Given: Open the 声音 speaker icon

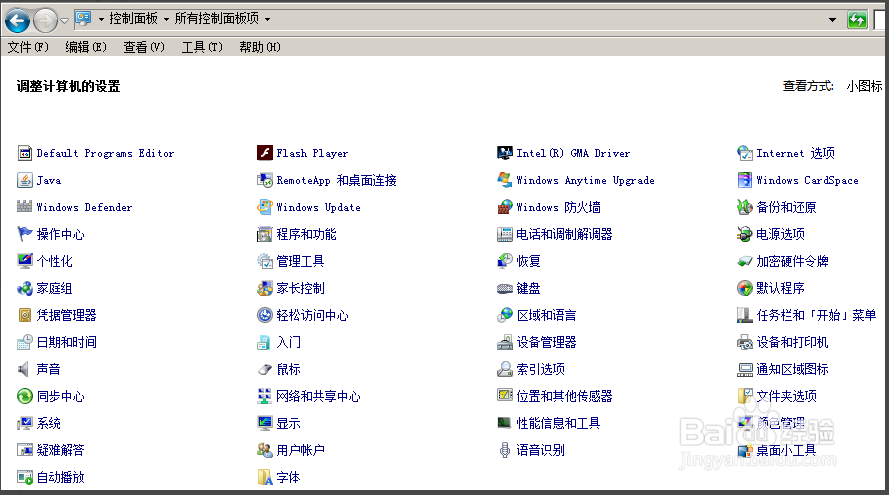Looking at the screenshot, I should [x=25, y=369].
